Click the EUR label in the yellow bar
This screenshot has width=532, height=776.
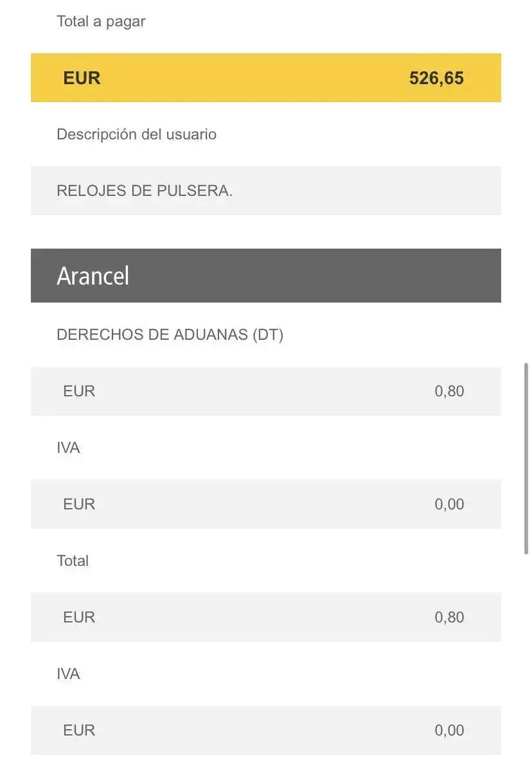click(x=82, y=78)
